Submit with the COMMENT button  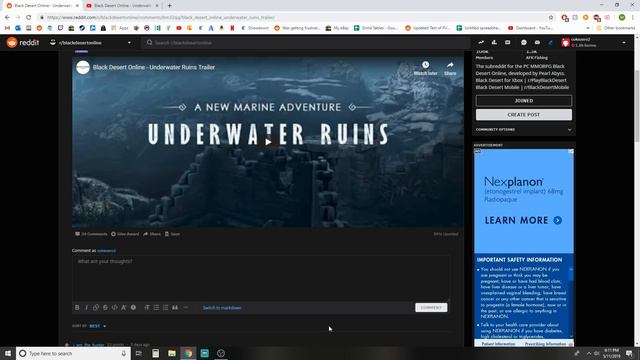(431, 307)
